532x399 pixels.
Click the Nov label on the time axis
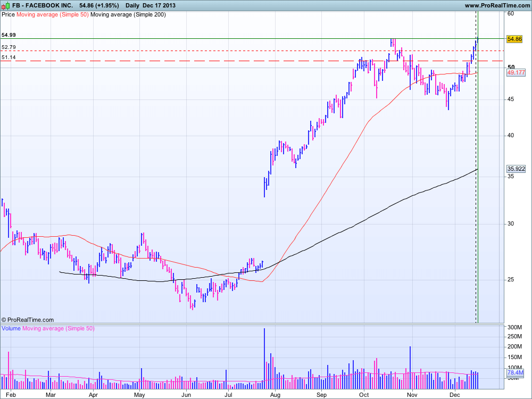point(412,395)
